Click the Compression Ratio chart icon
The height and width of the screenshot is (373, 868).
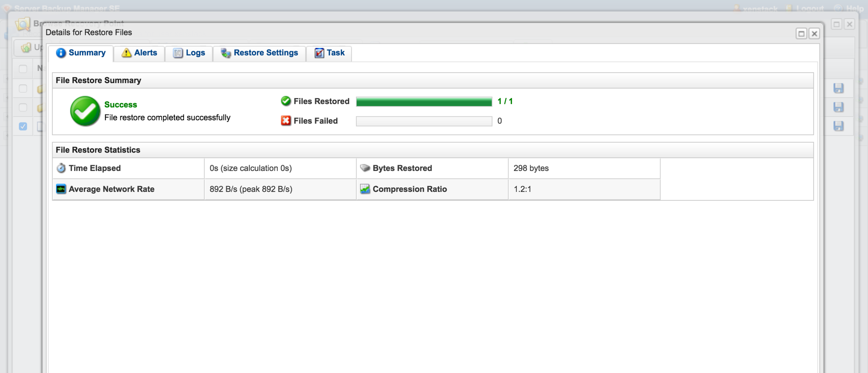coord(365,189)
